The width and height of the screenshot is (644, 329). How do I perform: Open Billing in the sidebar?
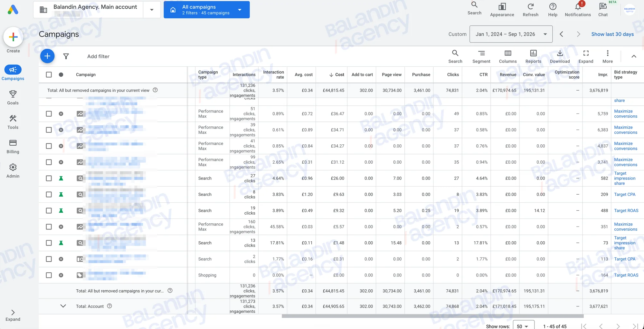tap(13, 147)
